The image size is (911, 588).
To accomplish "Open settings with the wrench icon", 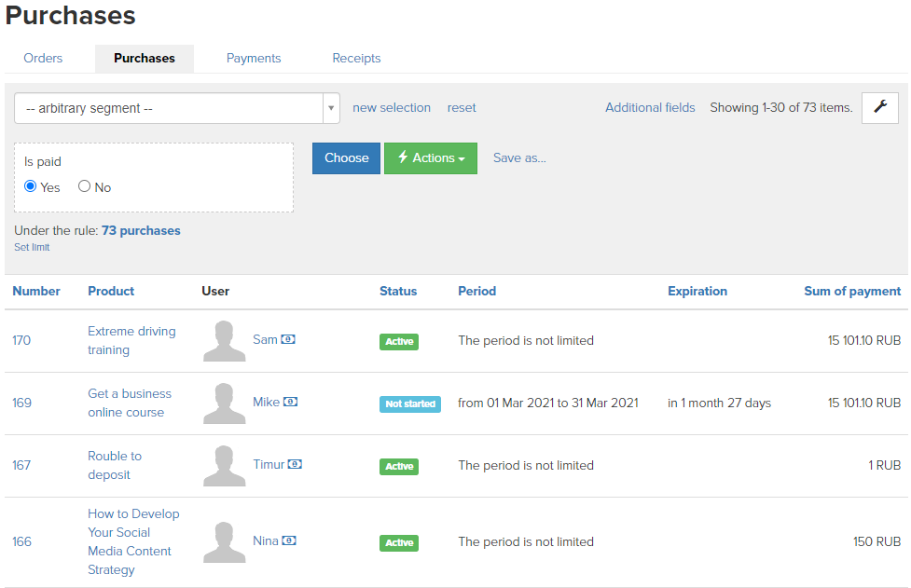I will [879, 108].
